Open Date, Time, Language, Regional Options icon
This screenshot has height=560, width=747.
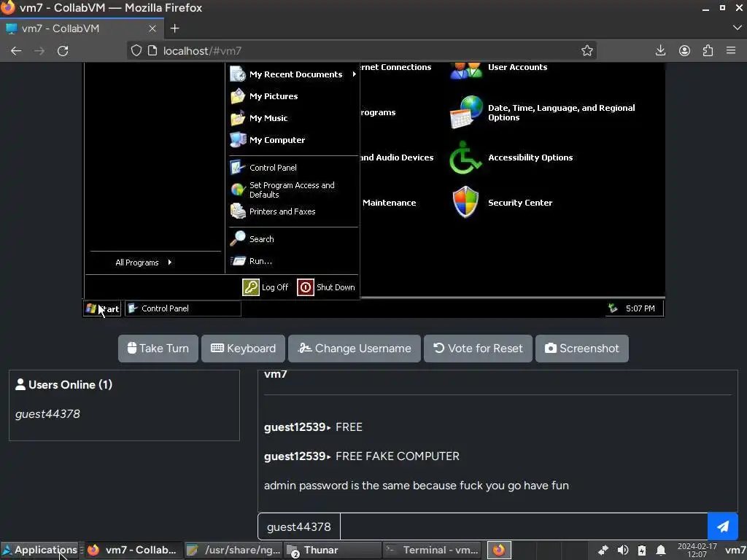tap(466, 112)
